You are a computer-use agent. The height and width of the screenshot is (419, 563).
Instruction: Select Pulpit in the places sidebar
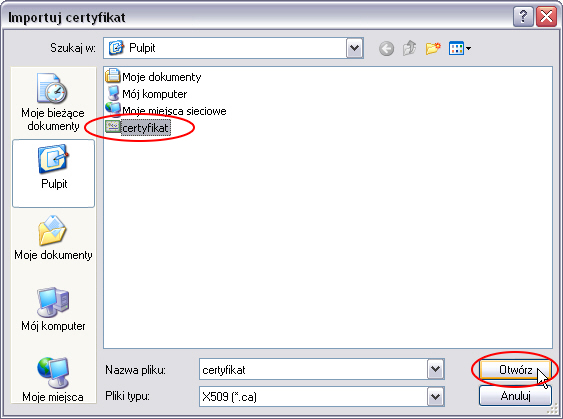pos(53,173)
